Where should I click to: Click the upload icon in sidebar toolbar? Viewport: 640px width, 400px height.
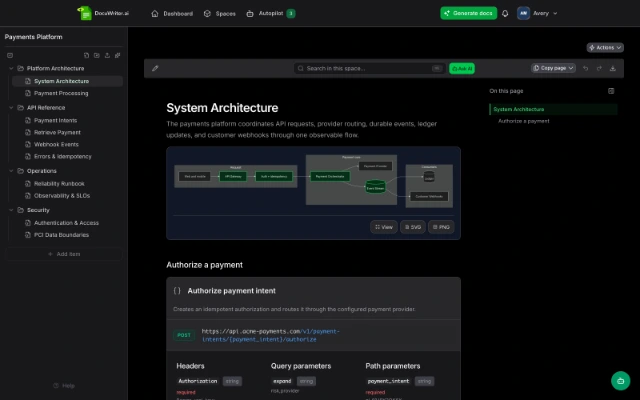107,55
